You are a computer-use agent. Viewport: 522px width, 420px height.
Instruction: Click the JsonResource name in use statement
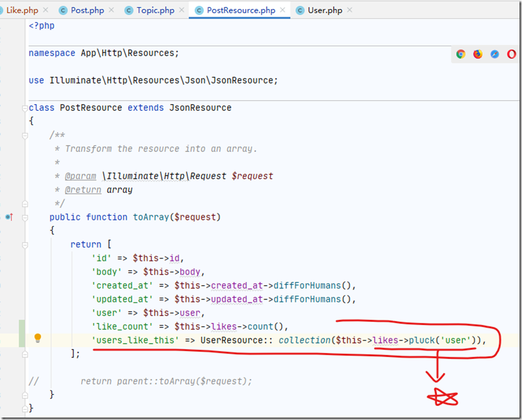coord(242,81)
